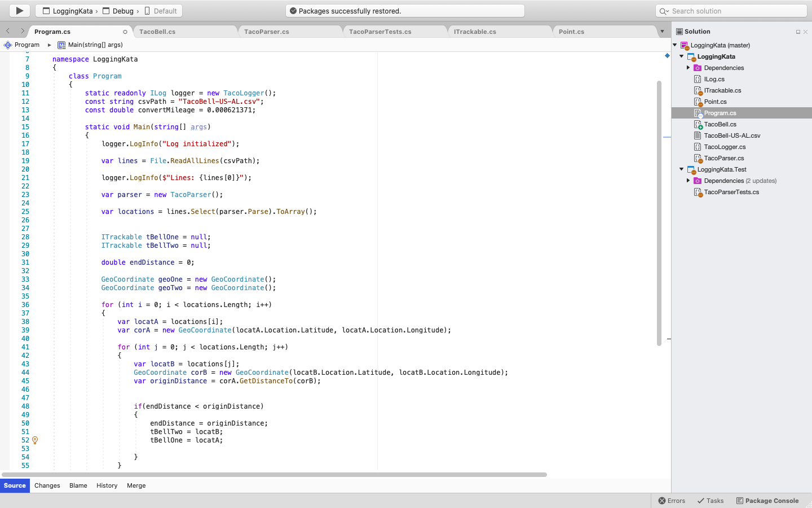The height and width of the screenshot is (508, 812).
Task: Click the Main method icon in the navigation bar
Action: point(61,45)
